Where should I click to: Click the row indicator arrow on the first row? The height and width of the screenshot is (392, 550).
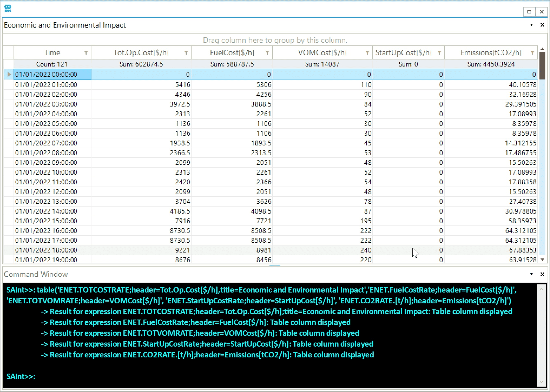(9, 74)
